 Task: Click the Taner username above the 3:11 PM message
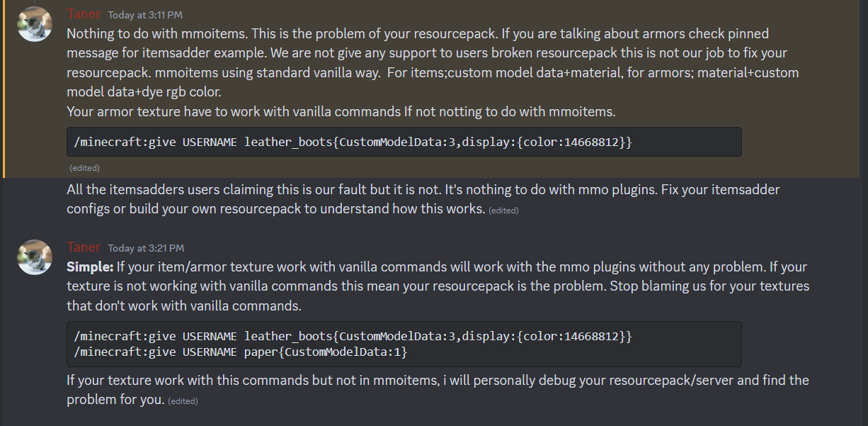tap(84, 14)
